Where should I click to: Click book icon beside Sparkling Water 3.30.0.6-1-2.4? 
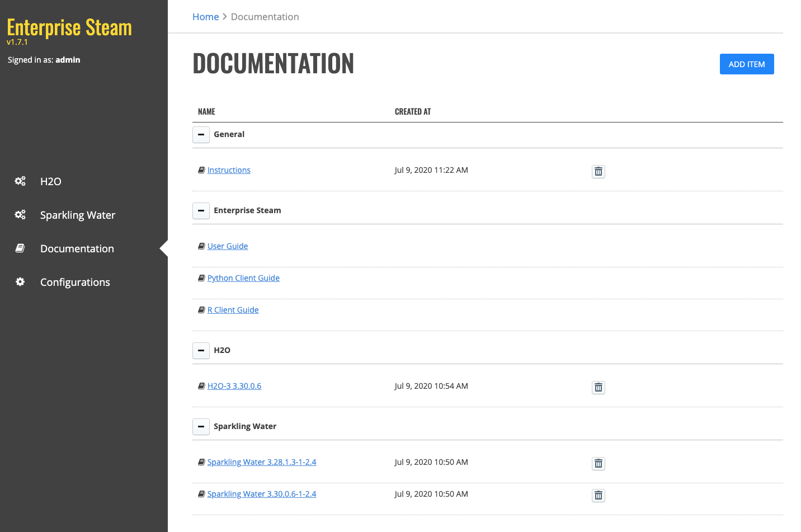201,494
